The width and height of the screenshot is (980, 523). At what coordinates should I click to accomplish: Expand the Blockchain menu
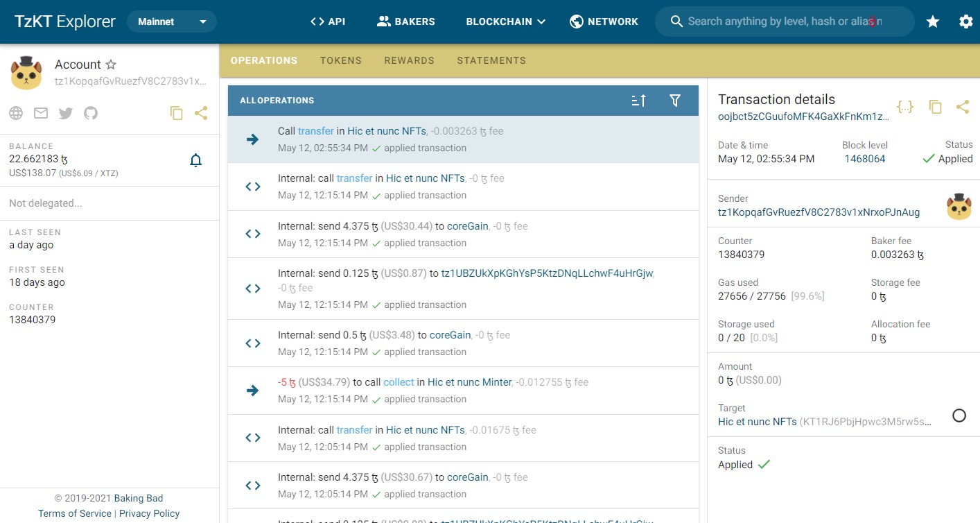[506, 22]
